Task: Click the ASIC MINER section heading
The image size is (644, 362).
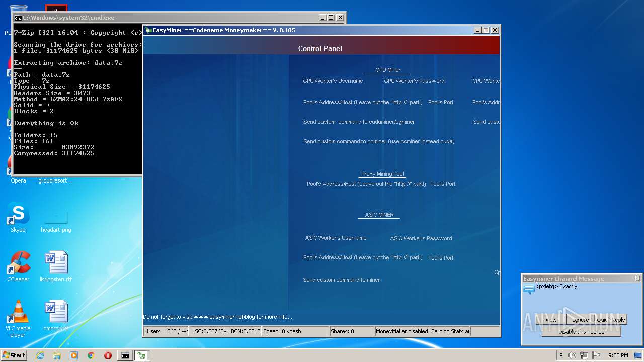Action: coord(379,215)
